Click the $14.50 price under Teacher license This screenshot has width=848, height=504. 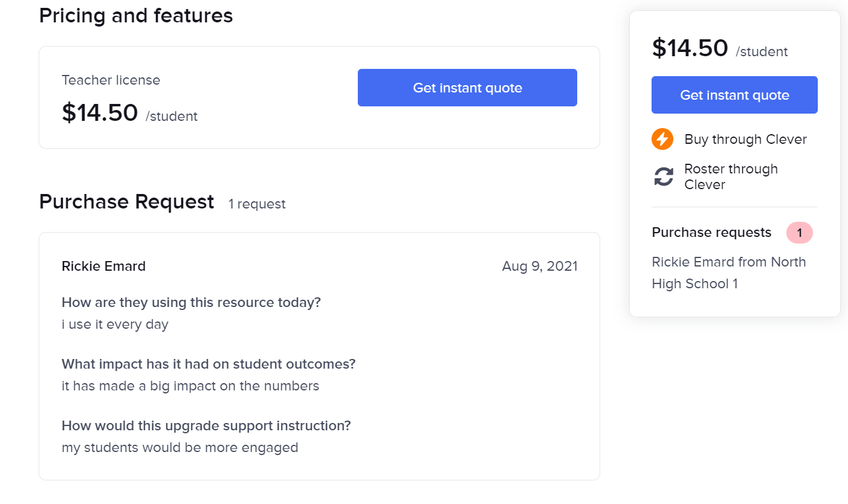point(100,113)
